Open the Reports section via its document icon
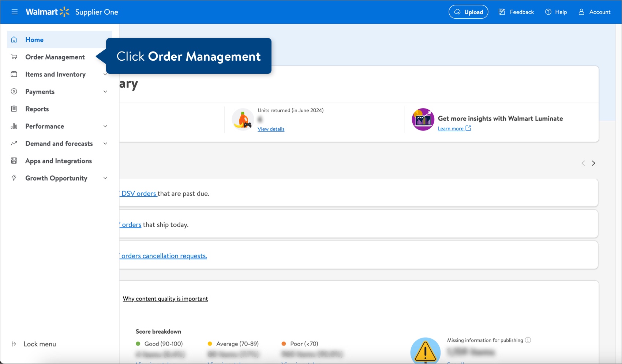 [14, 109]
